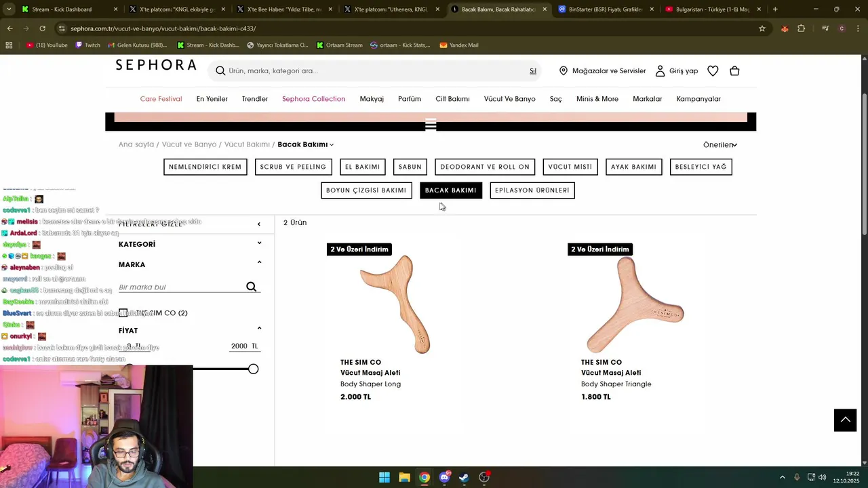Open the Markalar menu
This screenshot has width=868, height=488.
[647, 99]
